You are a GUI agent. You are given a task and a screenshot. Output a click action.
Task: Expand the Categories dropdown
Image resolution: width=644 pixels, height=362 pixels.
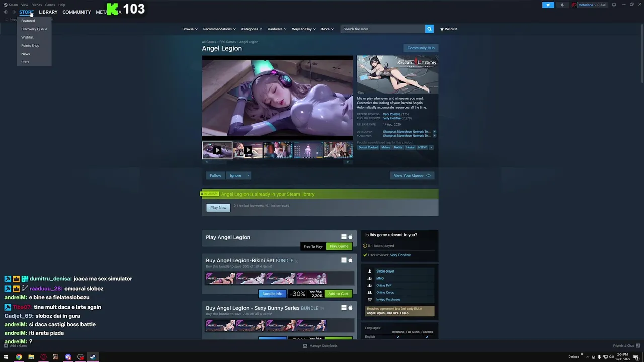tap(252, 29)
